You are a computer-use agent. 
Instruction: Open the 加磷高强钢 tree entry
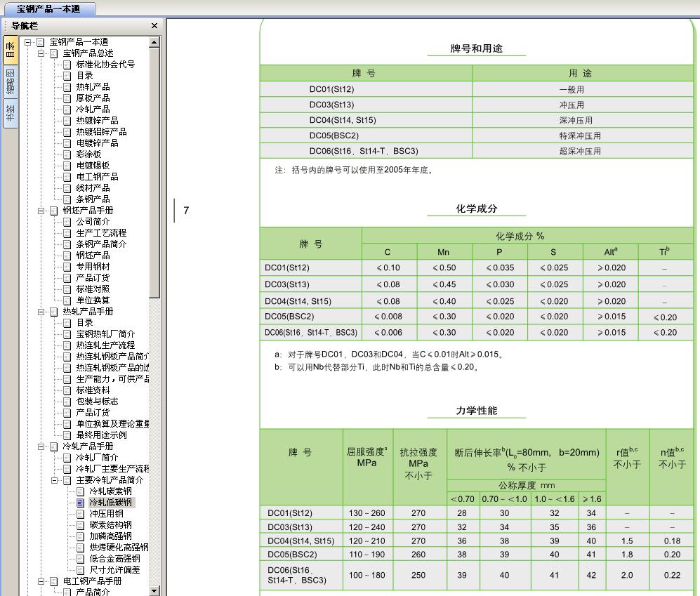point(110,536)
